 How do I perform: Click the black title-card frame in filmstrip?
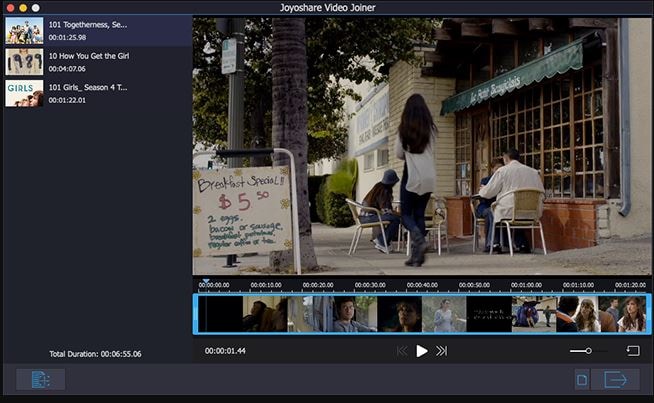(489, 314)
